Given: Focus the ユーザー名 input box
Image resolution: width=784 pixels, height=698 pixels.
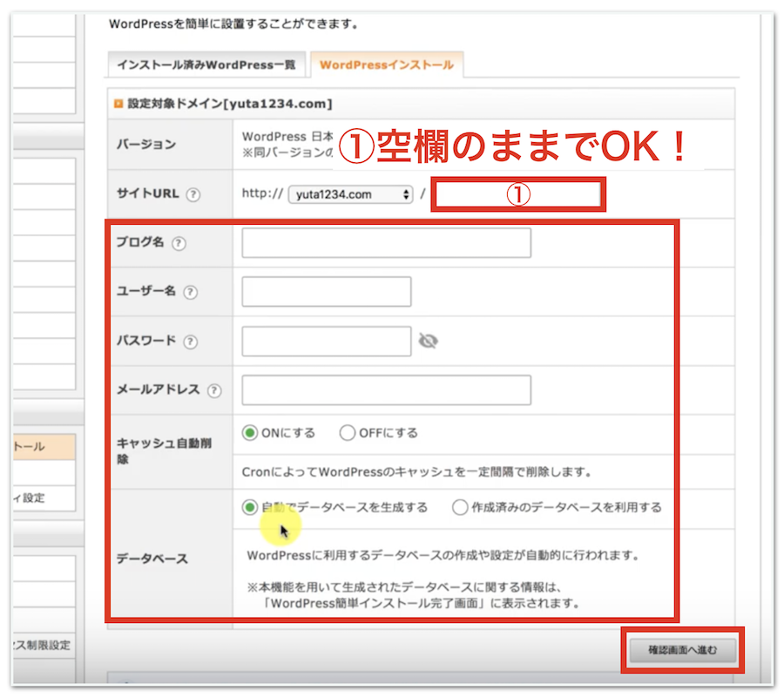Looking at the screenshot, I should point(326,292).
